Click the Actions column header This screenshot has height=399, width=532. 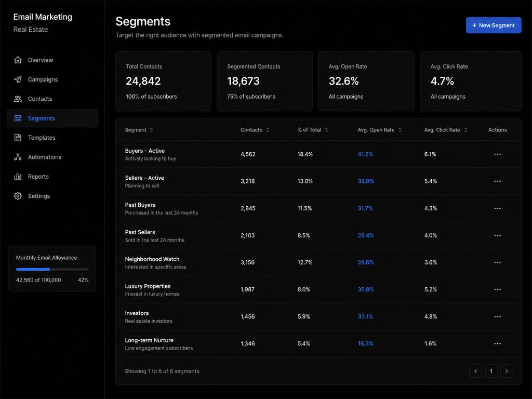coord(497,130)
